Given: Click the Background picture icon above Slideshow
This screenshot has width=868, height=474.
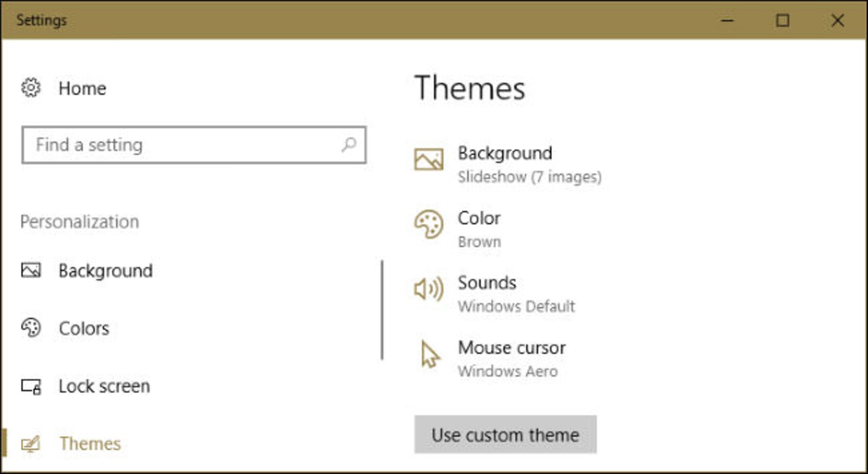Looking at the screenshot, I should point(428,160).
